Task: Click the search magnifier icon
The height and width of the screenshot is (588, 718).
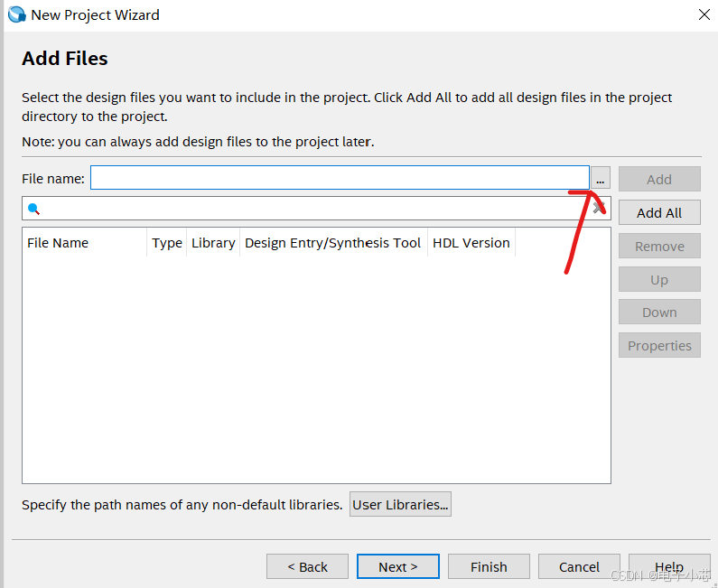Action: pyautogui.click(x=34, y=209)
